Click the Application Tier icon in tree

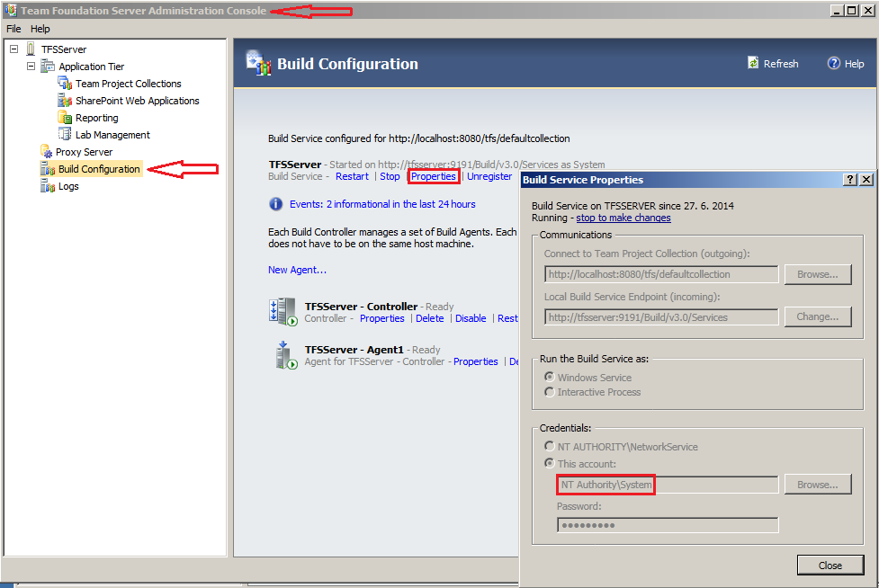48,66
